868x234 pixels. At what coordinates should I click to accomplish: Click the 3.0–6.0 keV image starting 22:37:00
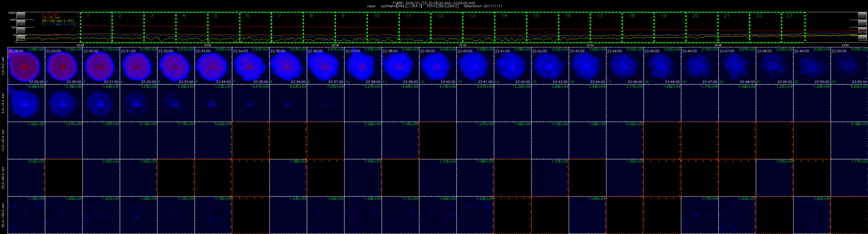coord(363,66)
